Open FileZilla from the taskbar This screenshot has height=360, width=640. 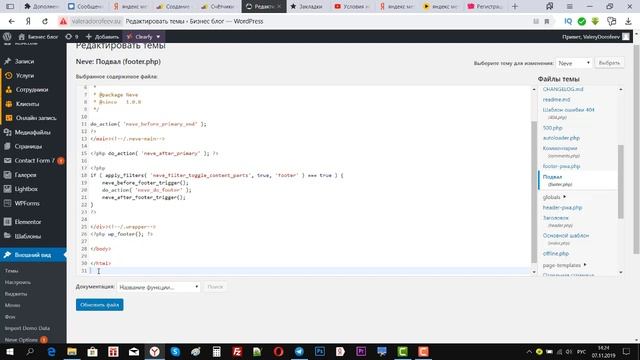click(x=237, y=351)
